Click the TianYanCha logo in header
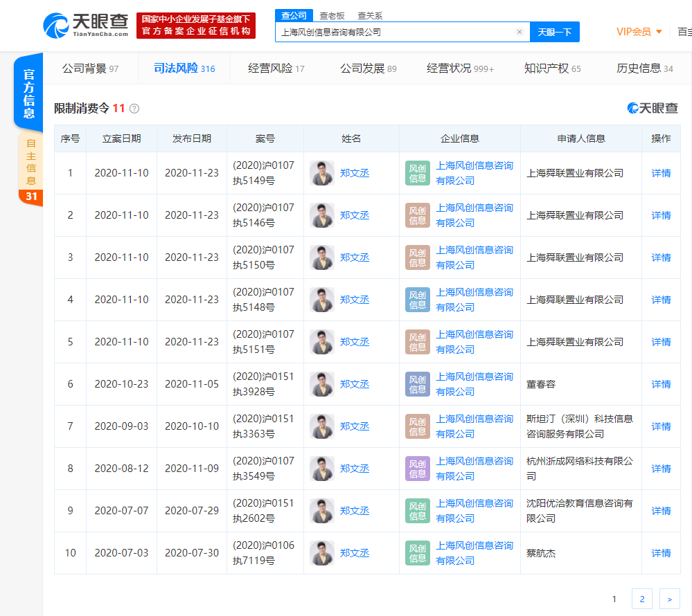The width and height of the screenshot is (692, 616). 86,25
